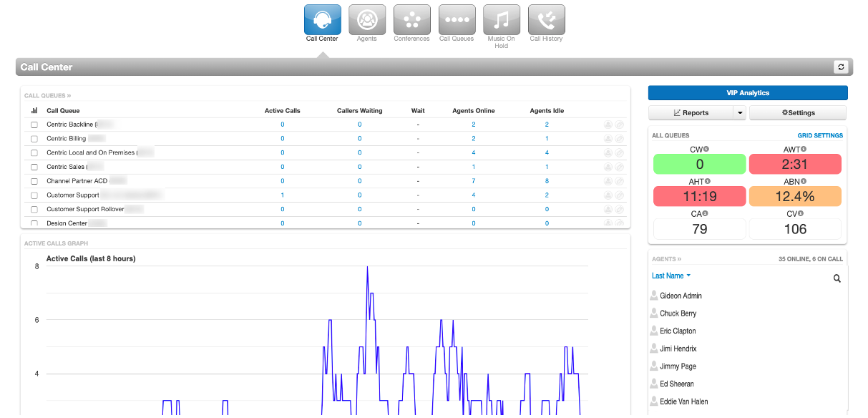
Task: Click the edit icon in Channel Partner ACD row
Action: tap(620, 181)
